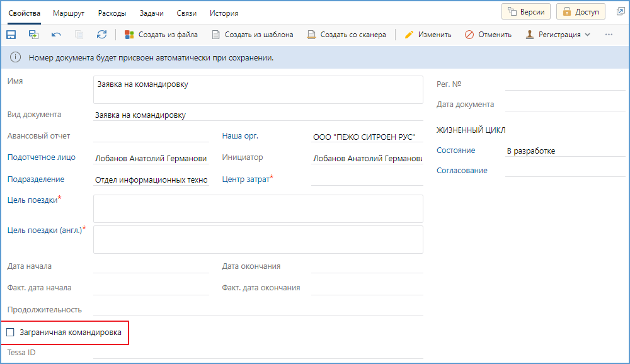
Task: Click the Create from template page icon
Action: pyautogui.click(x=215, y=35)
